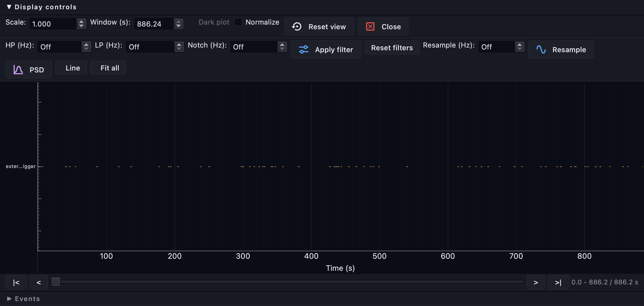Increase Resample (Hz) with the up arrow
Image resolution: width=644 pixels, height=306 pixels.
pyautogui.click(x=520, y=44)
